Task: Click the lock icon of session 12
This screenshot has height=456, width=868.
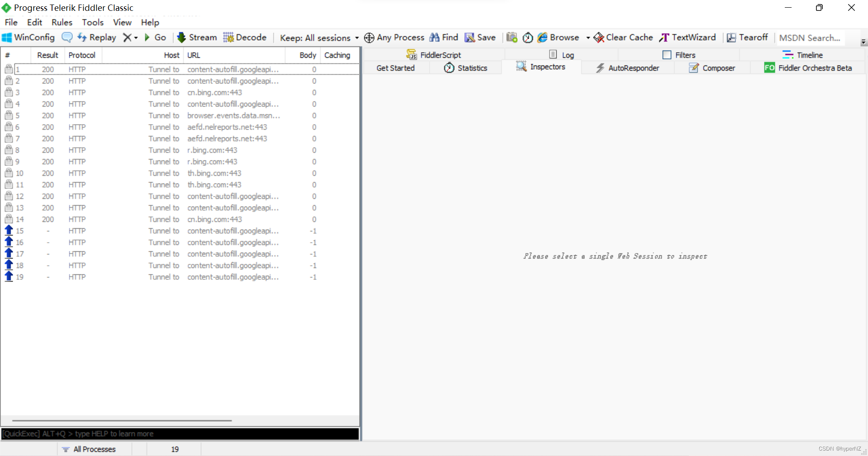Action: click(x=9, y=196)
